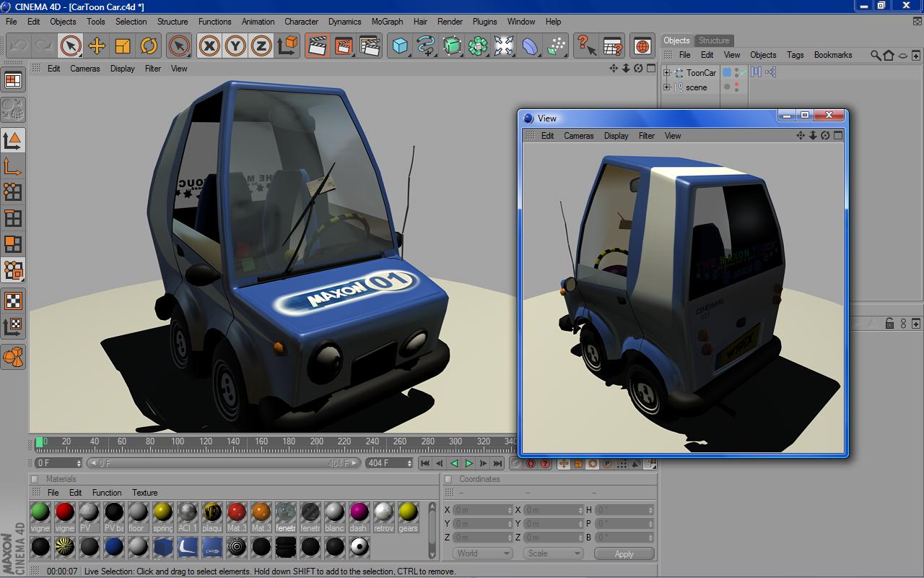Play the animation backward
This screenshot has width=924, height=578.
(x=454, y=463)
